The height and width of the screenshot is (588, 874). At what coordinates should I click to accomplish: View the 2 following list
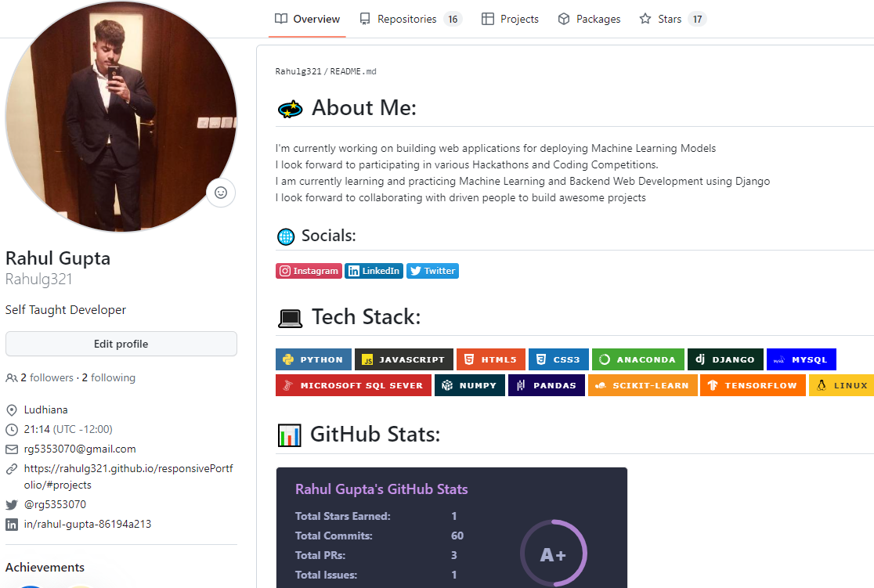coord(109,378)
